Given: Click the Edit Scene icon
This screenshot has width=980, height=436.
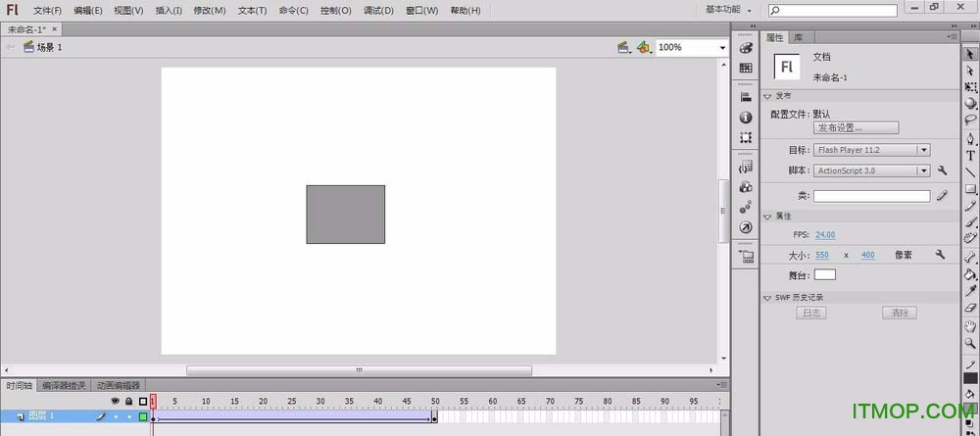Looking at the screenshot, I should [623, 47].
